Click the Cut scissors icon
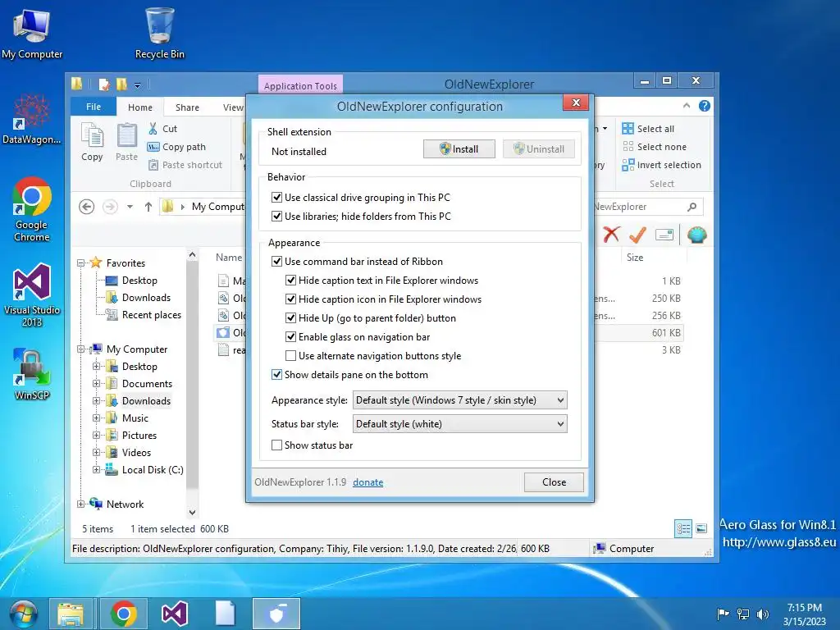Viewport: 840px width, 630px height. [153, 129]
